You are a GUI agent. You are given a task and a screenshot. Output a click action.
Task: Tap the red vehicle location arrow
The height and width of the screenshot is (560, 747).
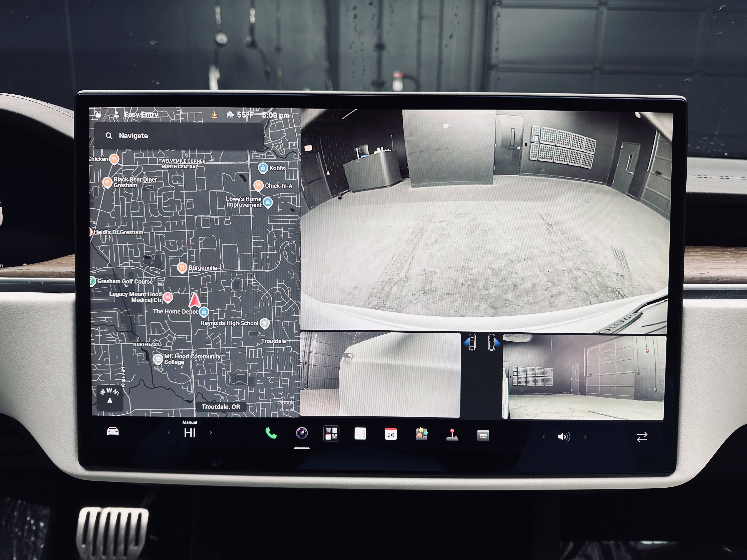pyautogui.click(x=195, y=300)
